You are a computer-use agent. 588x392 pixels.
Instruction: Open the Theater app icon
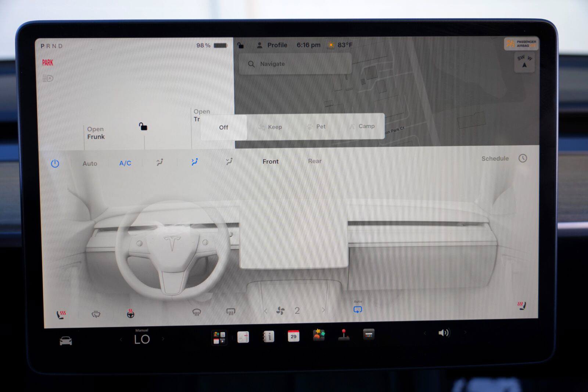click(369, 334)
